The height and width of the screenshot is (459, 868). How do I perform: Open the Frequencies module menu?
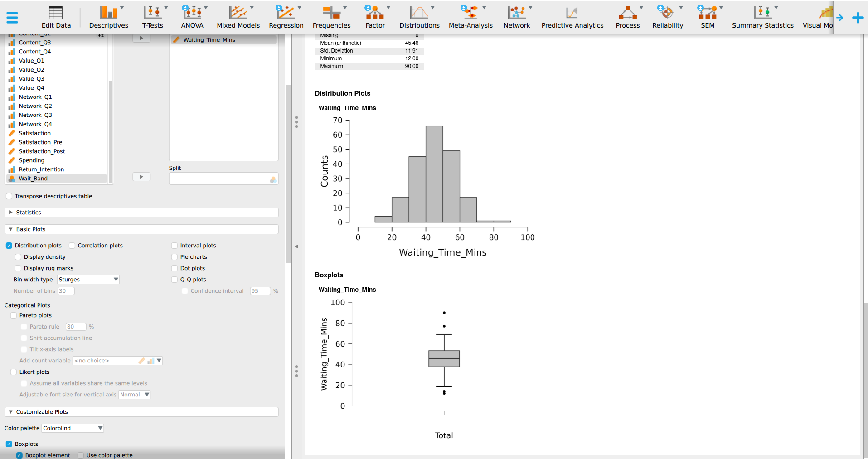[332, 17]
